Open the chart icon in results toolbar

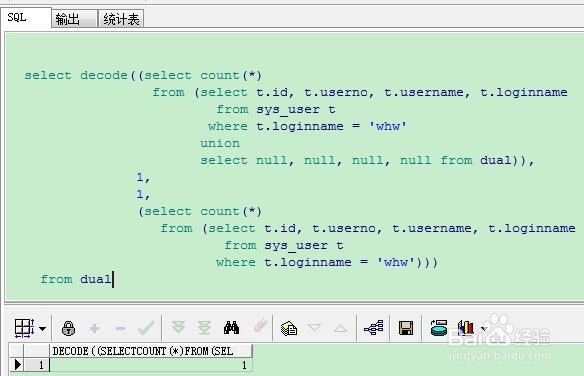point(466,328)
